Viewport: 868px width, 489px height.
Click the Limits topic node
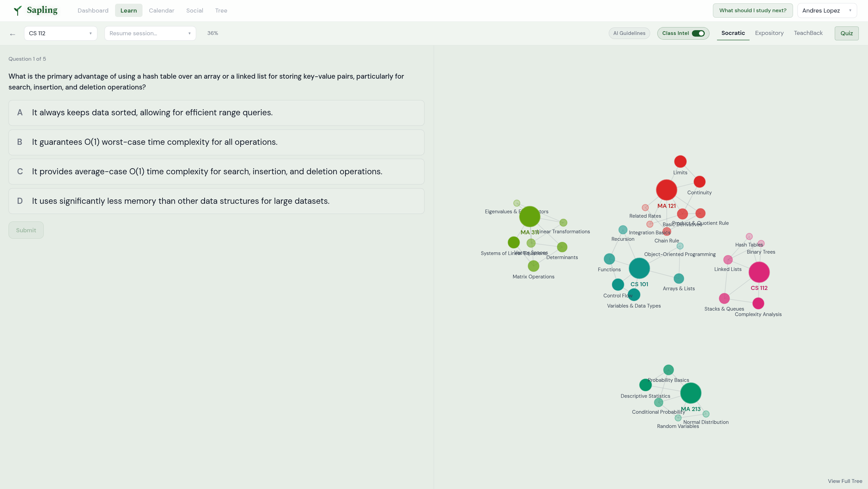[680, 161]
